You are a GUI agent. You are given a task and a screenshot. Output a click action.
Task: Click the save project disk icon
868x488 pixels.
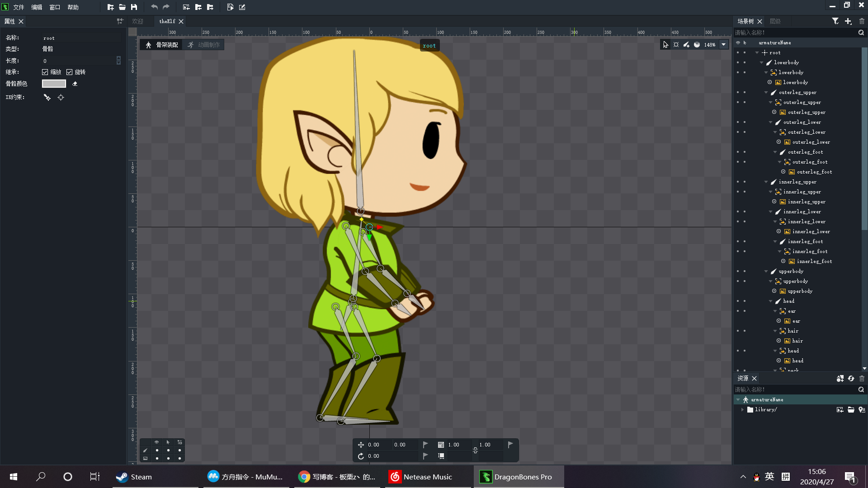pos(134,7)
